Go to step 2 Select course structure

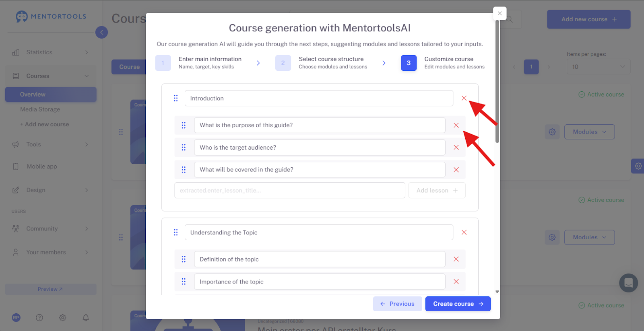321,63
